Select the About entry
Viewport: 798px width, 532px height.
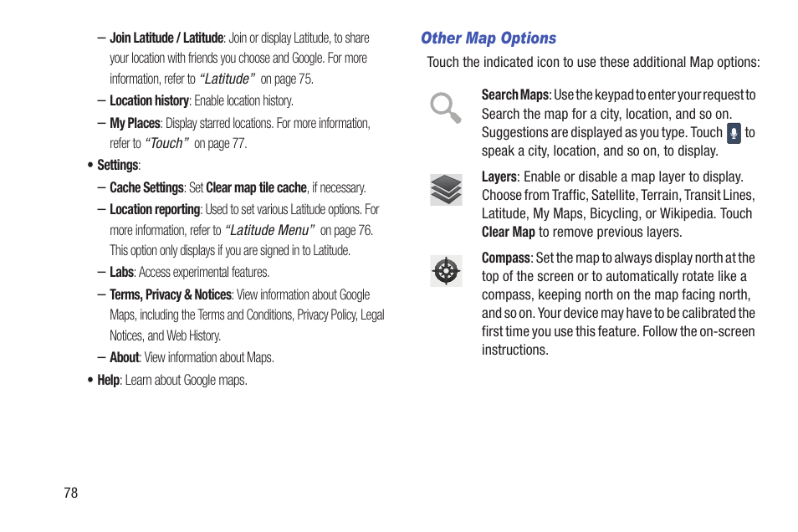pyautogui.click(x=124, y=357)
